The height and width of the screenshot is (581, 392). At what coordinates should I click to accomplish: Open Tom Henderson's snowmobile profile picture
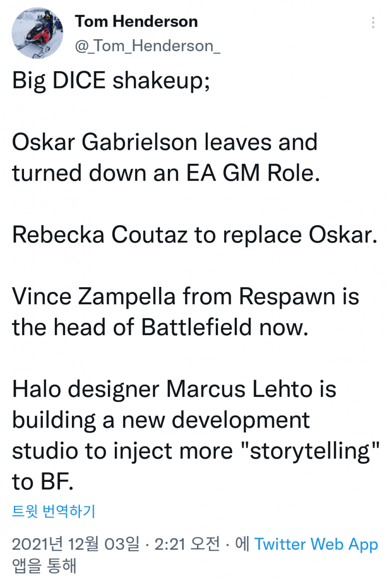click(37, 33)
